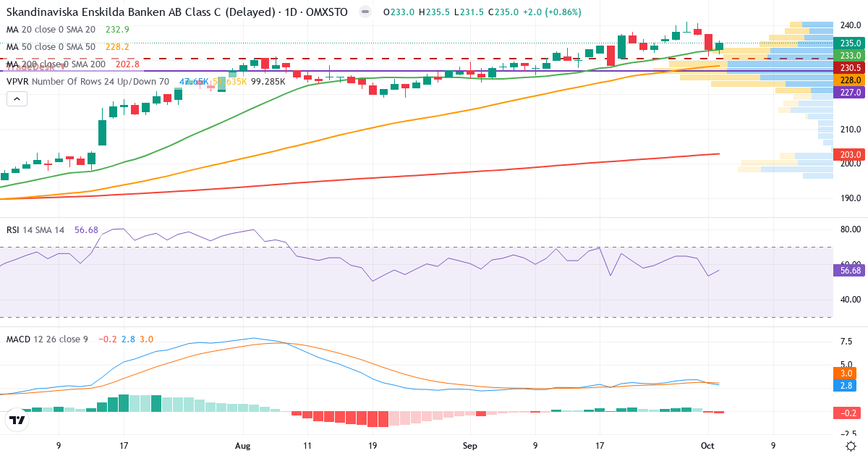Click the TradingView logo icon
Screen dimensions: 868x456
17,420
